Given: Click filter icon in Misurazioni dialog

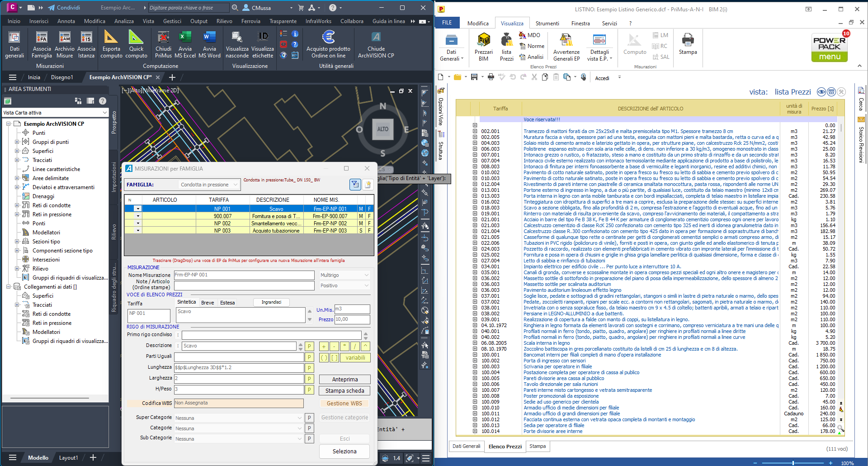Looking at the screenshot, I should [355, 184].
